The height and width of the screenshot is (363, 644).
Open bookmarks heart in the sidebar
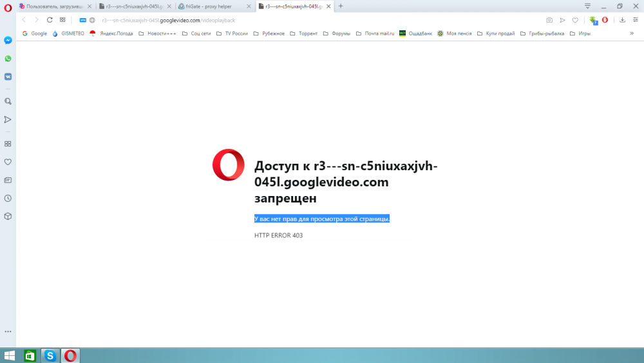8,162
